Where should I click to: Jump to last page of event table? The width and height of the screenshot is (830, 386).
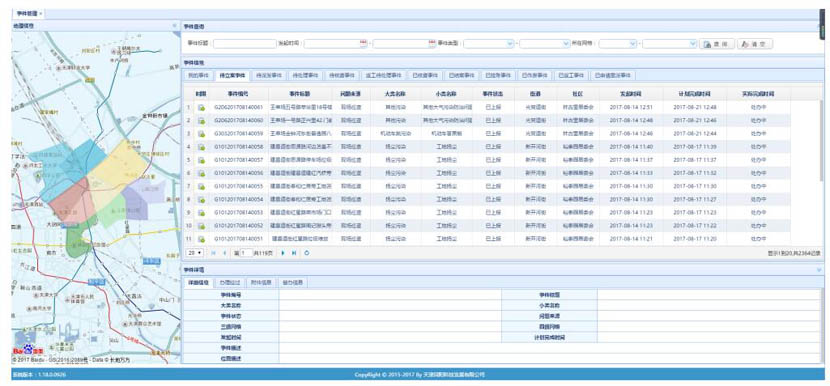pyautogui.click(x=294, y=253)
